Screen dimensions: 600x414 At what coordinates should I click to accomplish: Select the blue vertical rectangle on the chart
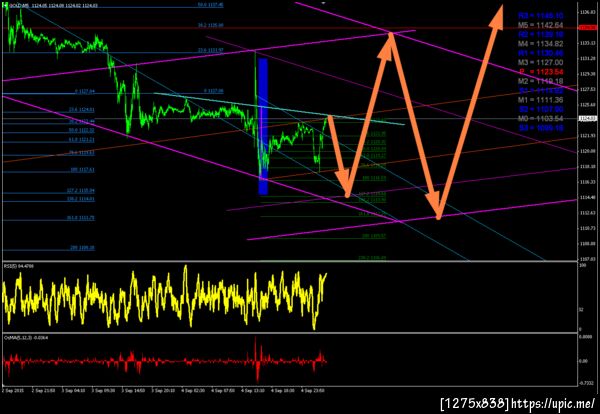click(x=263, y=126)
